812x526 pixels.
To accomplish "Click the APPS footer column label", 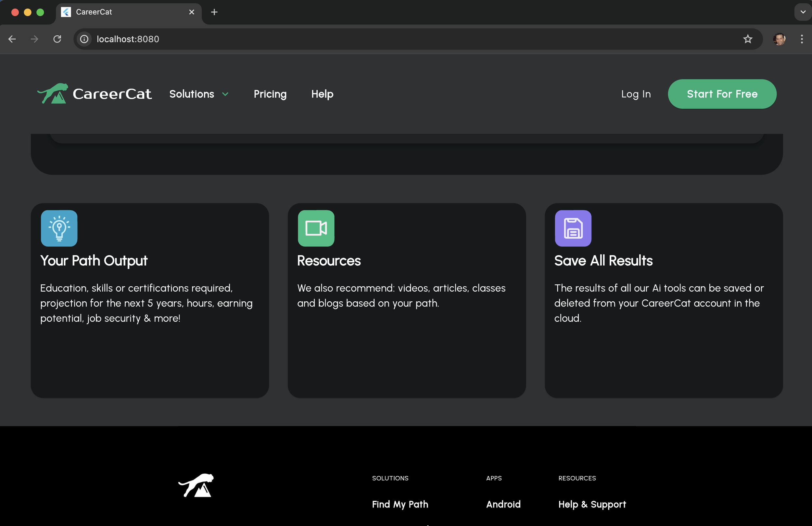I will click(494, 478).
